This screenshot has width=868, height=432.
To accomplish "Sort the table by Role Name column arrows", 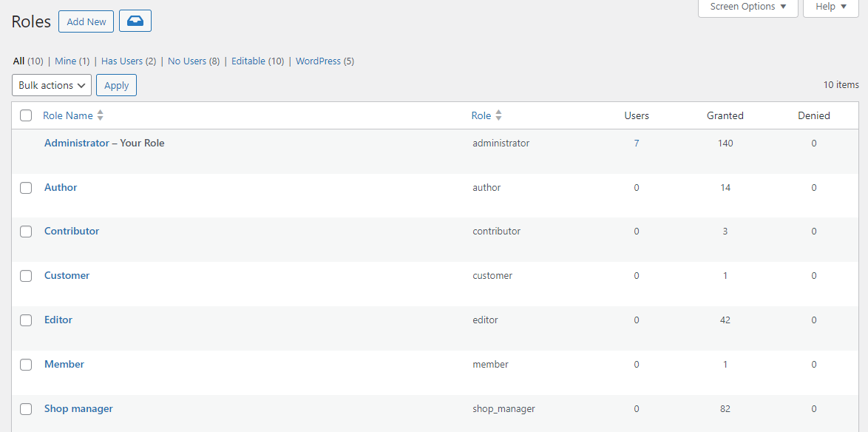I will pyautogui.click(x=101, y=115).
